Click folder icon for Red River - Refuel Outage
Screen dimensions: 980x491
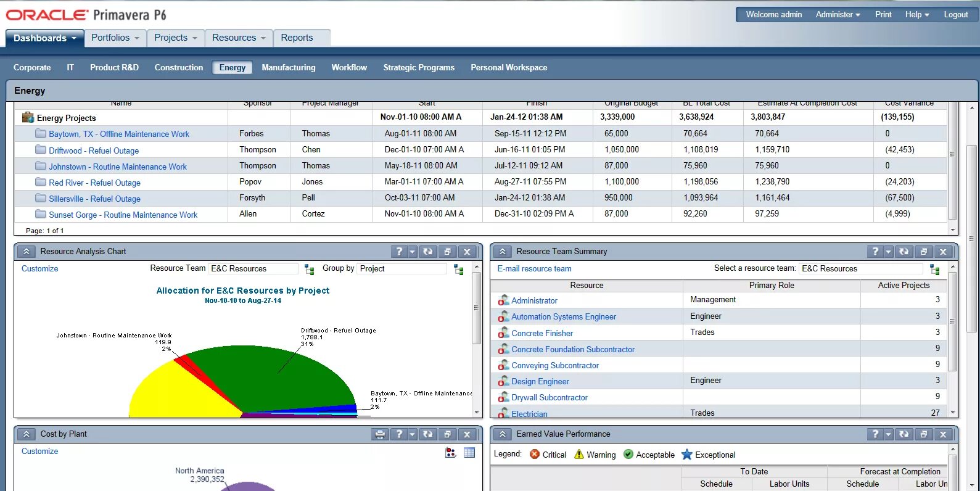41,181
